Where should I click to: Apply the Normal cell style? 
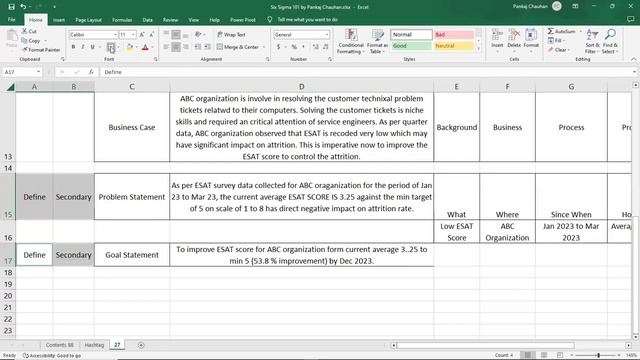point(411,35)
